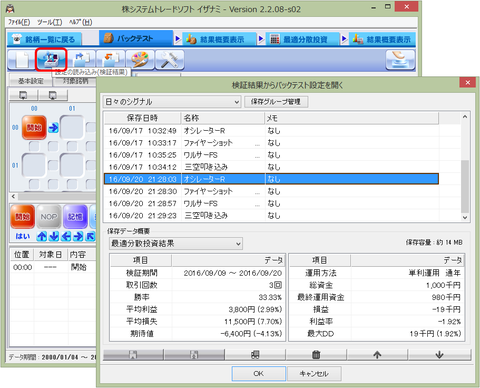Select the row saved at 16/09/17 10:32:49
Viewport: 480px width, 388px height.
[271, 131]
